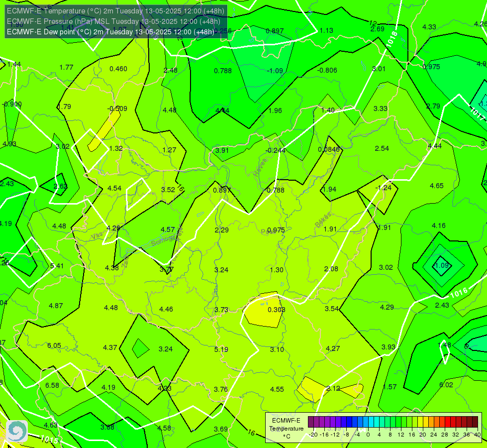
Task: Click the dew point value -1.24
Action: tap(383, 188)
